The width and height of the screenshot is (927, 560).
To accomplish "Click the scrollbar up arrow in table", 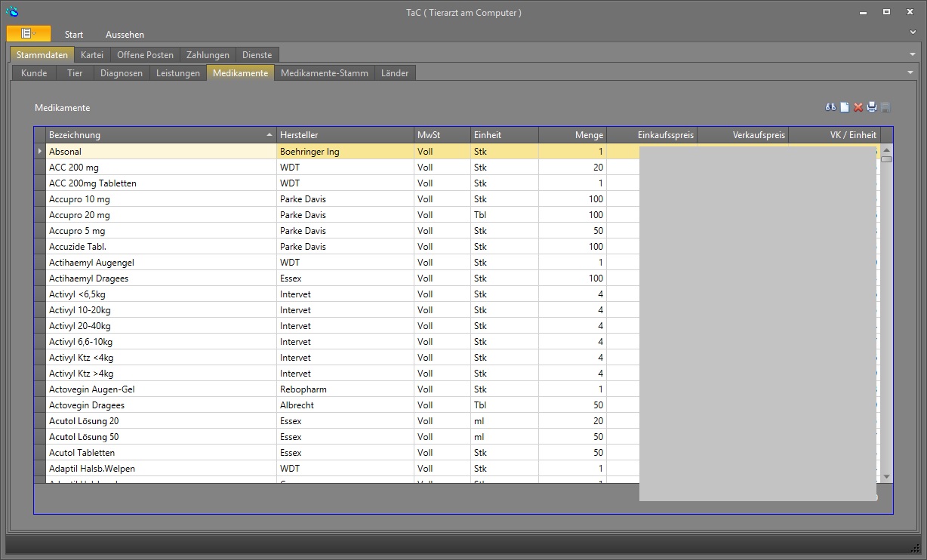I will pos(886,149).
